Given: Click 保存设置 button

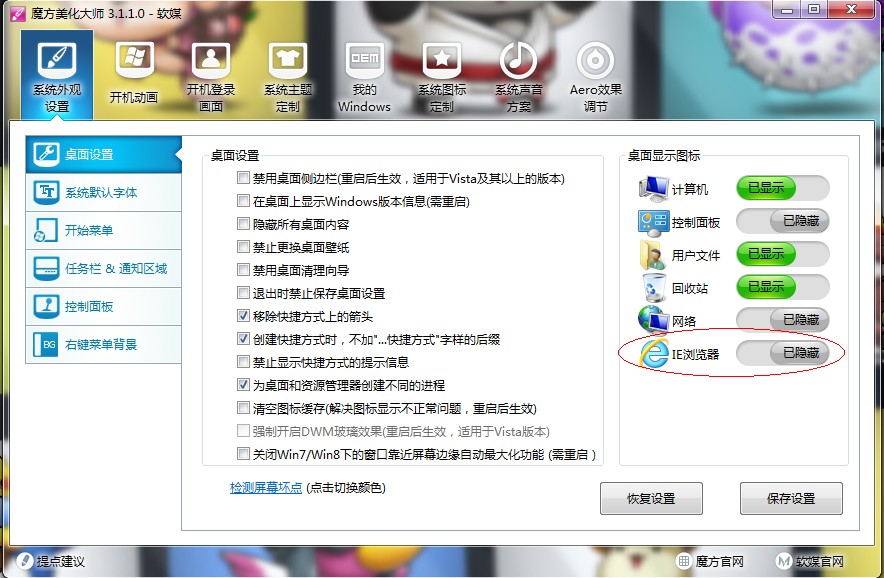Looking at the screenshot, I should click(791, 498).
